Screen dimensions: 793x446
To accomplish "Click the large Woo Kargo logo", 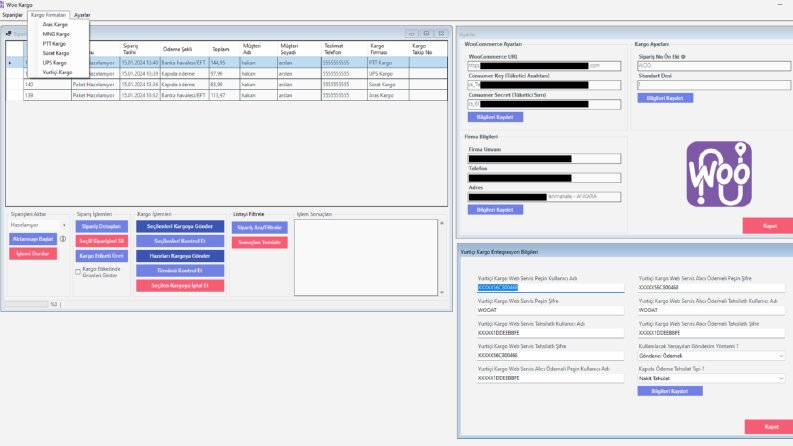I will click(719, 174).
